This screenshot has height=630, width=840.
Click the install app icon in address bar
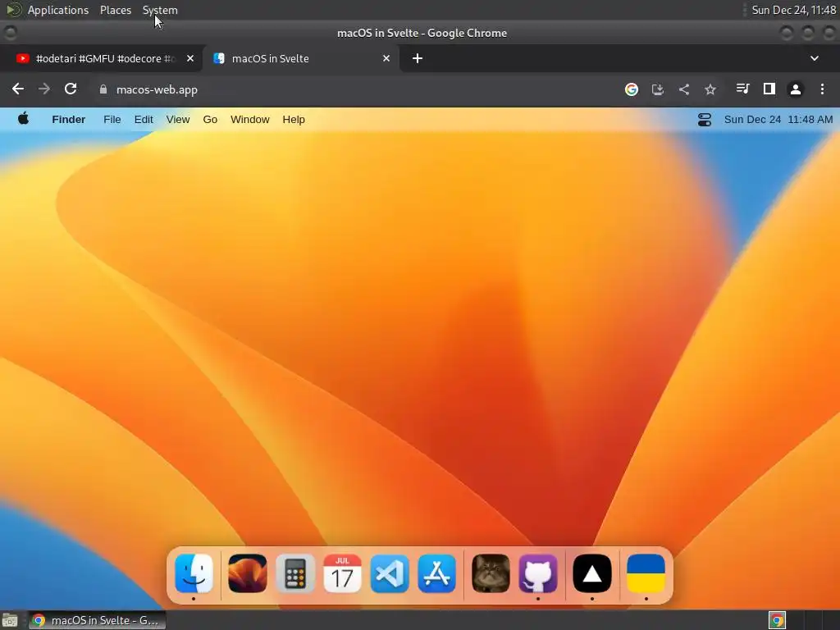click(x=657, y=89)
